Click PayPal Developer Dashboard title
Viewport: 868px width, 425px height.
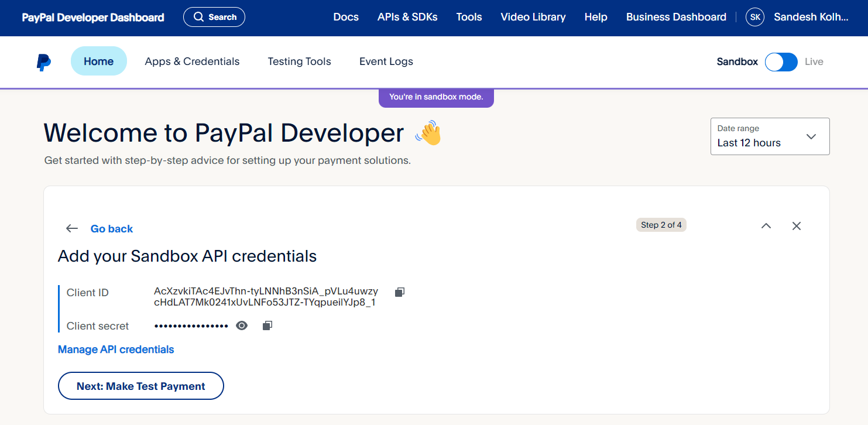93,18
